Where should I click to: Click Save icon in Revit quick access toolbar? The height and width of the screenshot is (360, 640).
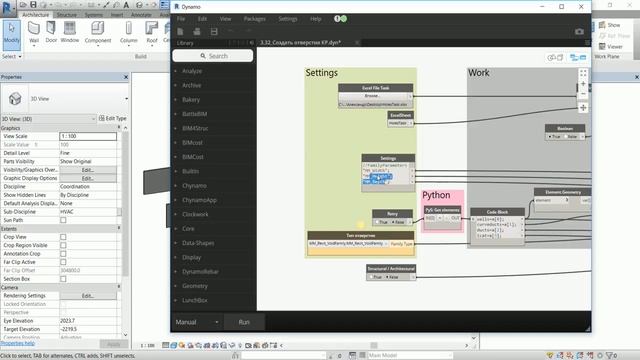pos(33,5)
